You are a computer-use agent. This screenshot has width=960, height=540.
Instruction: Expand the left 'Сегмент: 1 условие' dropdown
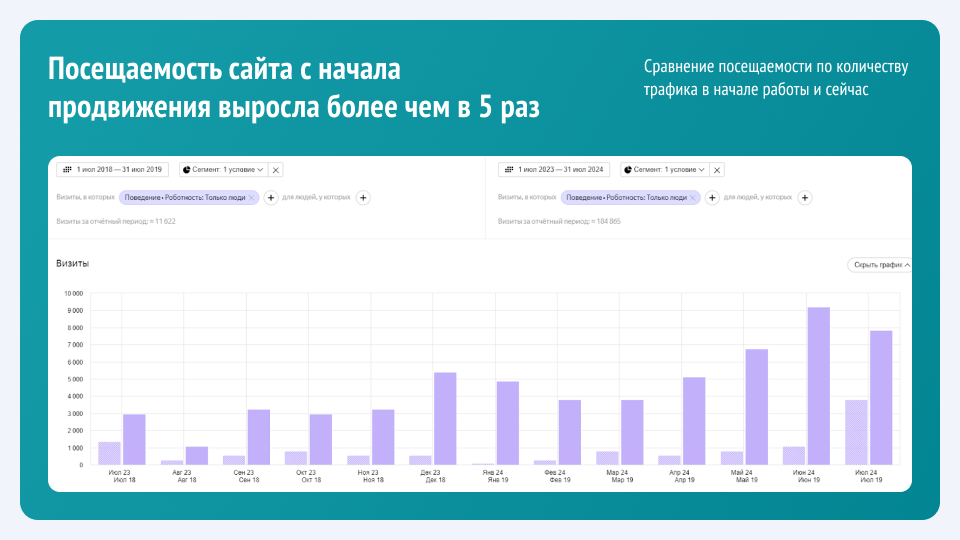223,170
